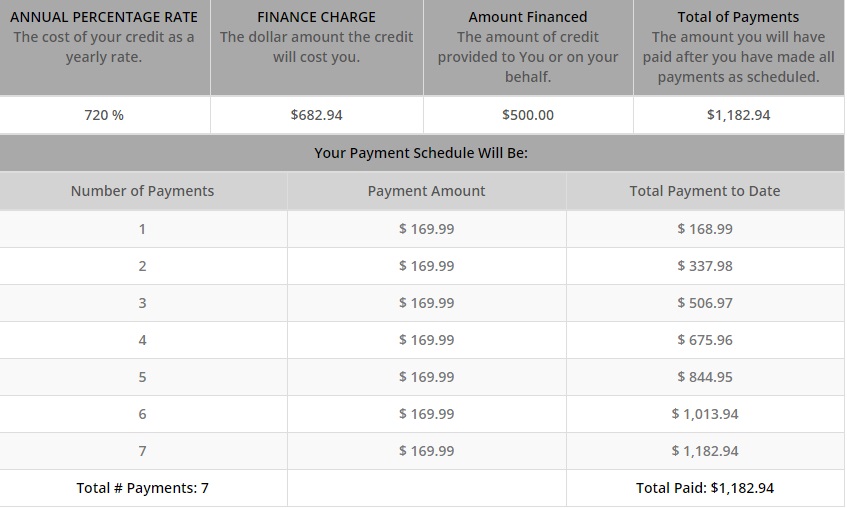Click the ANNUAL PERCENTAGE RATE header
This screenshot has width=847, height=508.
(104, 17)
